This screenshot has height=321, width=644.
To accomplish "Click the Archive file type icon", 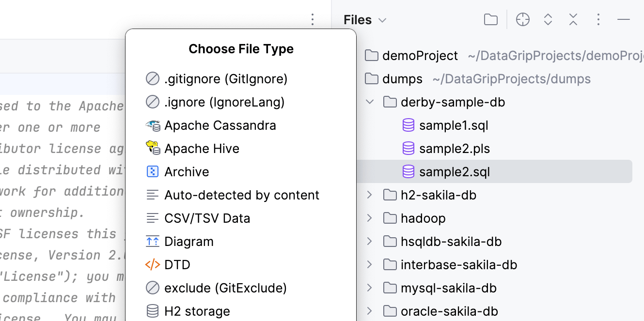I will [153, 171].
